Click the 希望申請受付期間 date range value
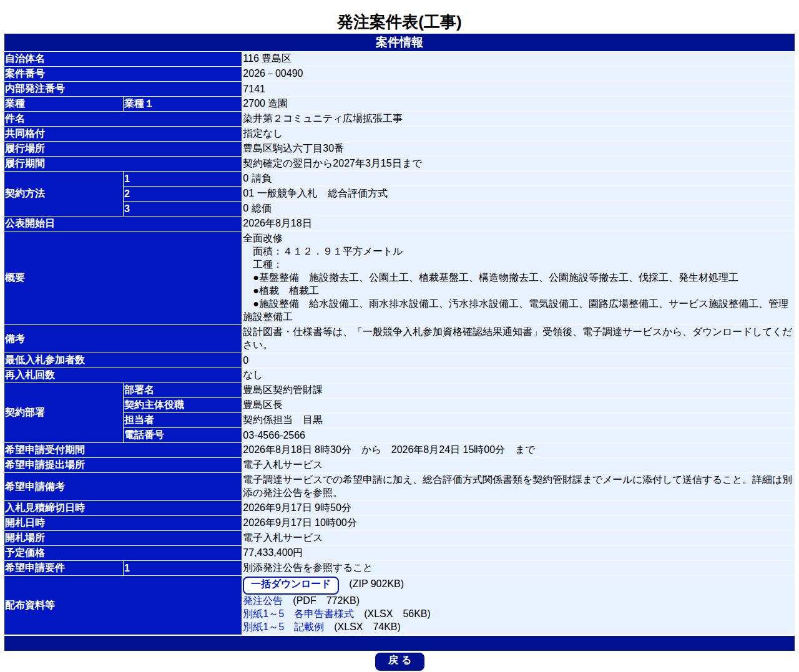 coord(389,450)
